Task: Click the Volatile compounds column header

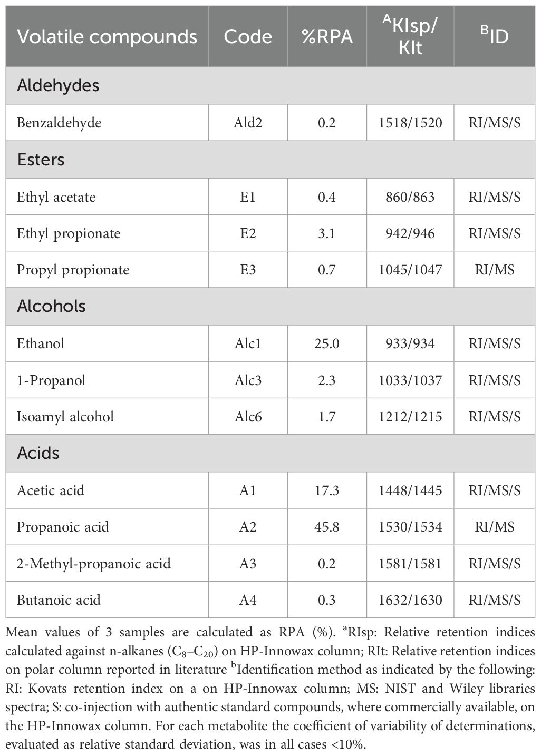Action: pyautogui.click(x=107, y=36)
